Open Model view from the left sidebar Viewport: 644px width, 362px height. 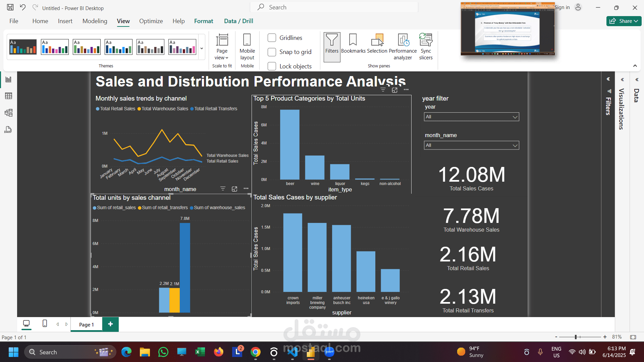[x=8, y=113]
